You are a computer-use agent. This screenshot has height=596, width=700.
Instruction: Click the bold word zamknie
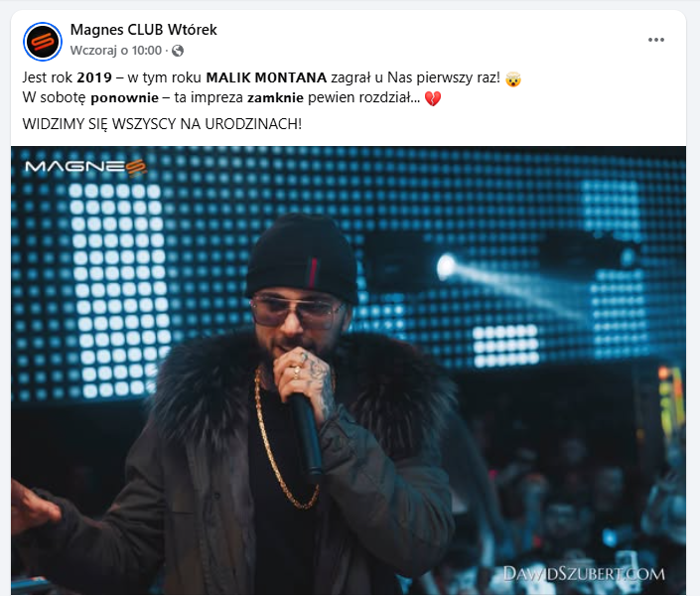tap(275, 98)
